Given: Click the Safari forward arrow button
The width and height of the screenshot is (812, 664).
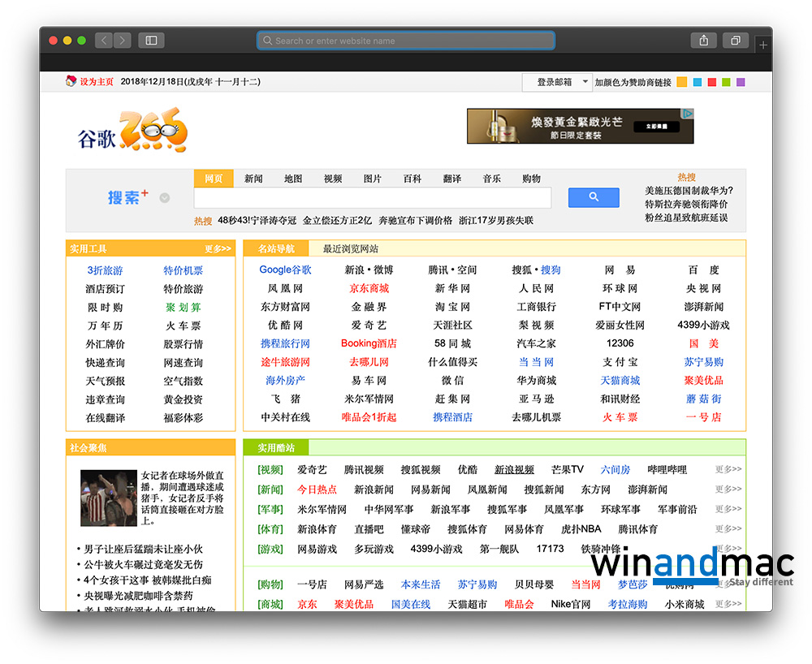Looking at the screenshot, I should 122,40.
